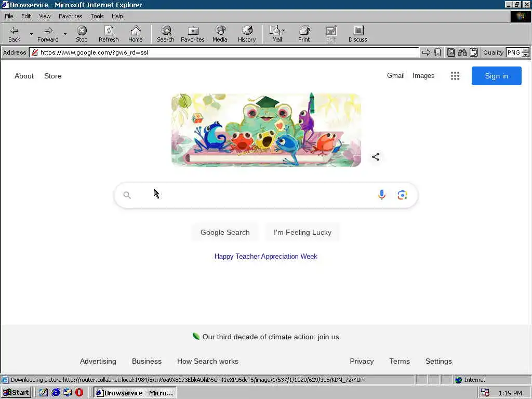Screen dimensions: 532x399
Task: Click the Google Search button
Action: pos(225,232)
